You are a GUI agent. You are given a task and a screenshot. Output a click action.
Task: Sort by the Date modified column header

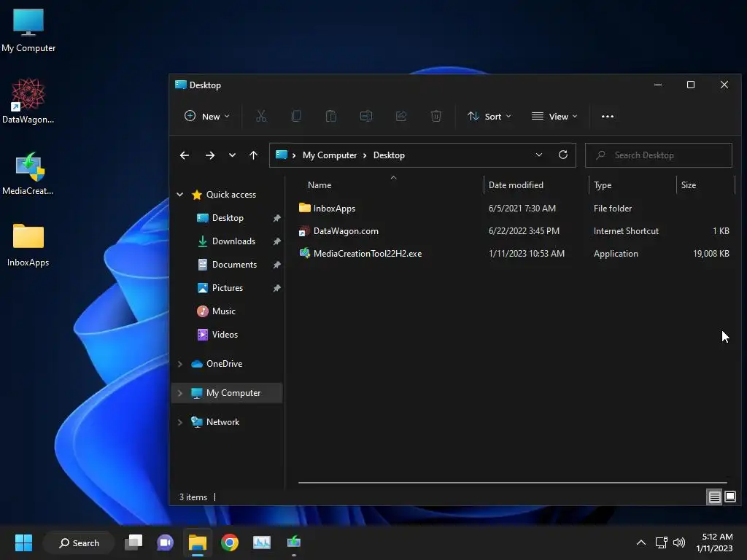coord(516,185)
